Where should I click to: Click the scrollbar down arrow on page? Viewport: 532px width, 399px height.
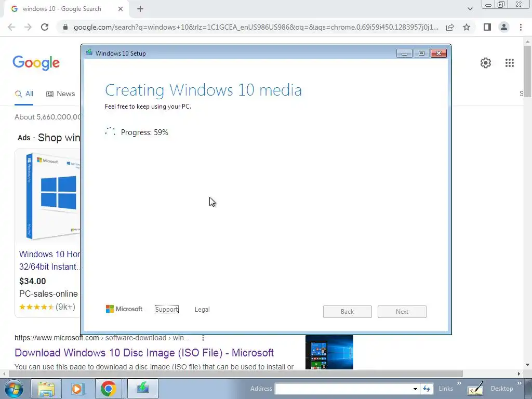click(528, 365)
